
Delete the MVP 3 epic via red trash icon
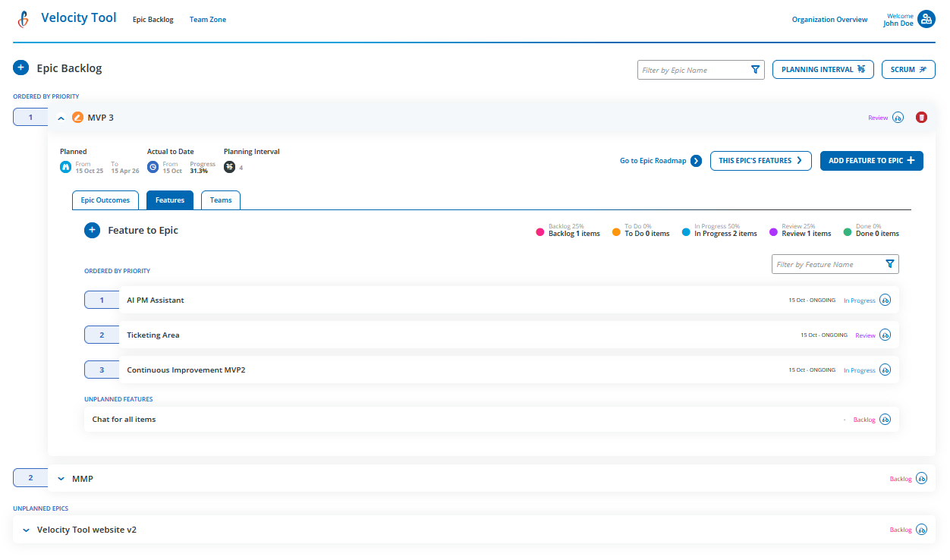click(921, 117)
